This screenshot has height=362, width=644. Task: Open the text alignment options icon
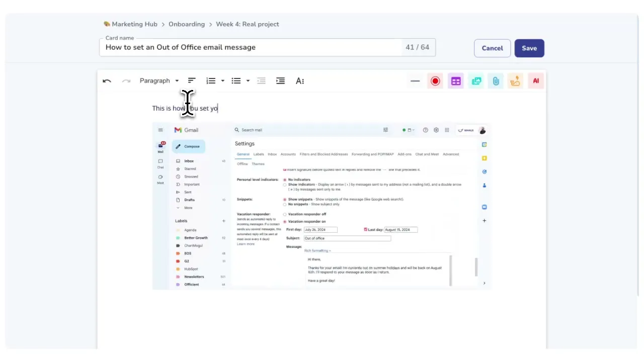192,81
